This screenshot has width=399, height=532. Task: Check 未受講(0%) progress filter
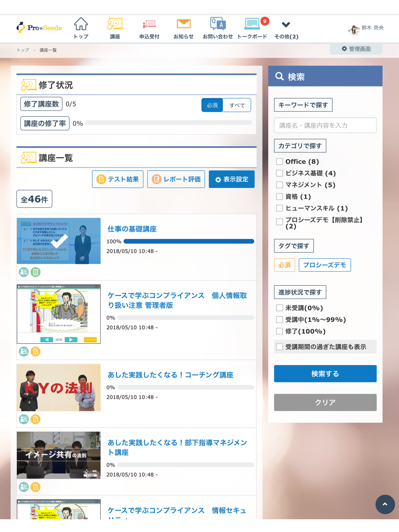(x=280, y=308)
